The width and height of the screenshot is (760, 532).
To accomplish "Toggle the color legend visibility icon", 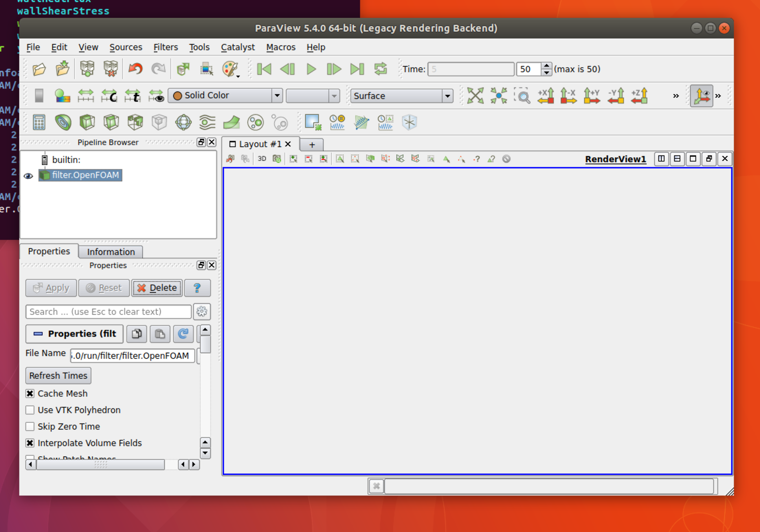I will point(39,96).
